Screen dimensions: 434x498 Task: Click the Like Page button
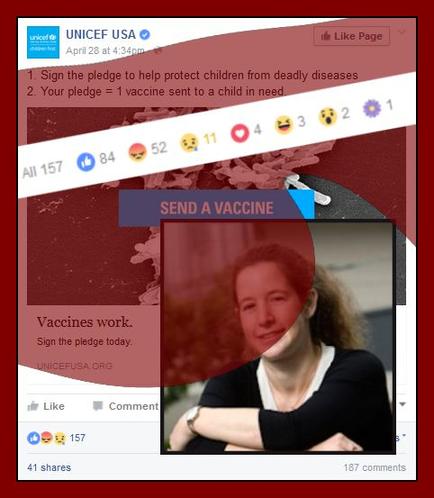pos(352,36)
